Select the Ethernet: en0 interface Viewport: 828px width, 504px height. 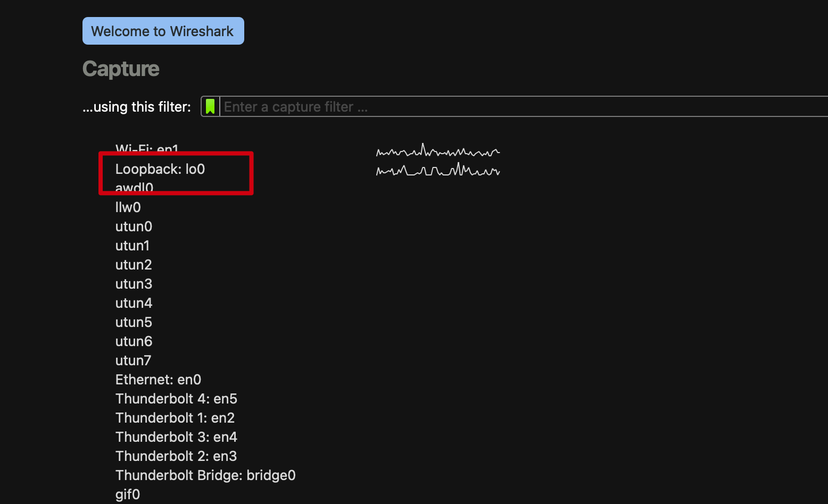click(158, 380)
